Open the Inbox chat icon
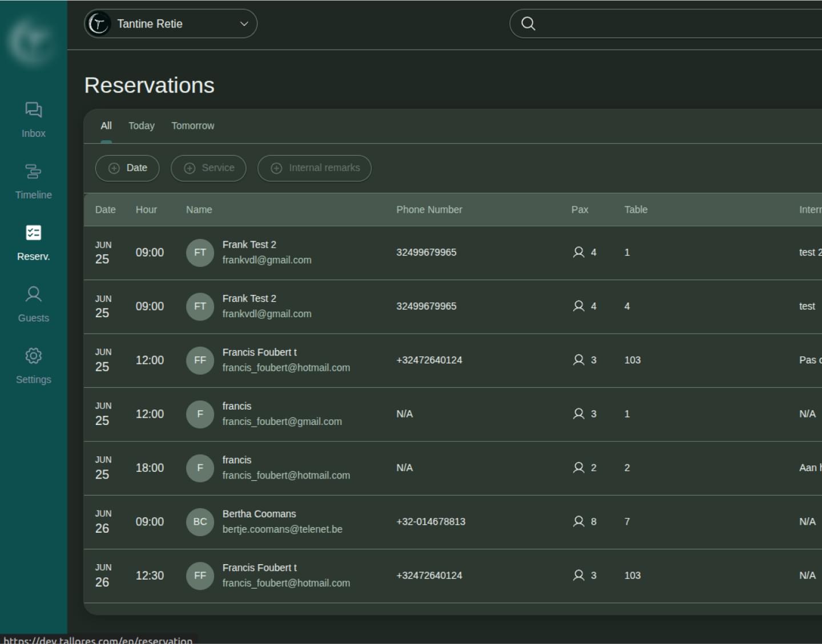This screenshot has height=644, width=822. pyautogui.click(x=33, y=110)
